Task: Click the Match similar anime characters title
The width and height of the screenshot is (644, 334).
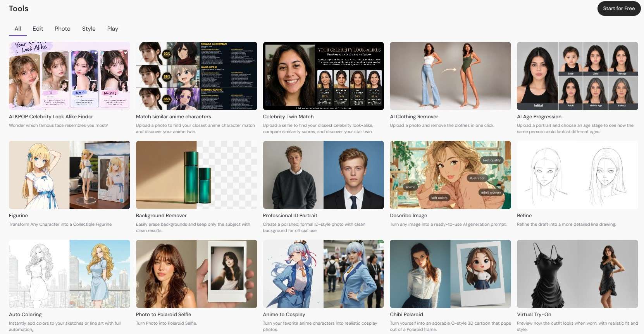Action: [174, 117]
